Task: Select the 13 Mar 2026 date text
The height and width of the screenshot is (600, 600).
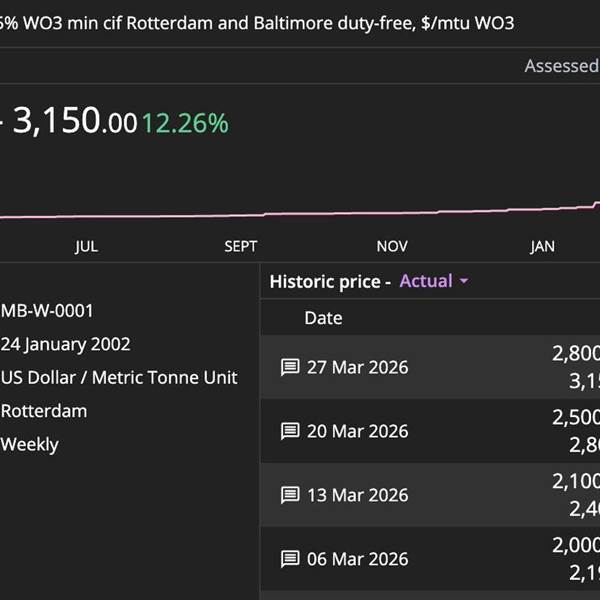Action: [357, 495]
